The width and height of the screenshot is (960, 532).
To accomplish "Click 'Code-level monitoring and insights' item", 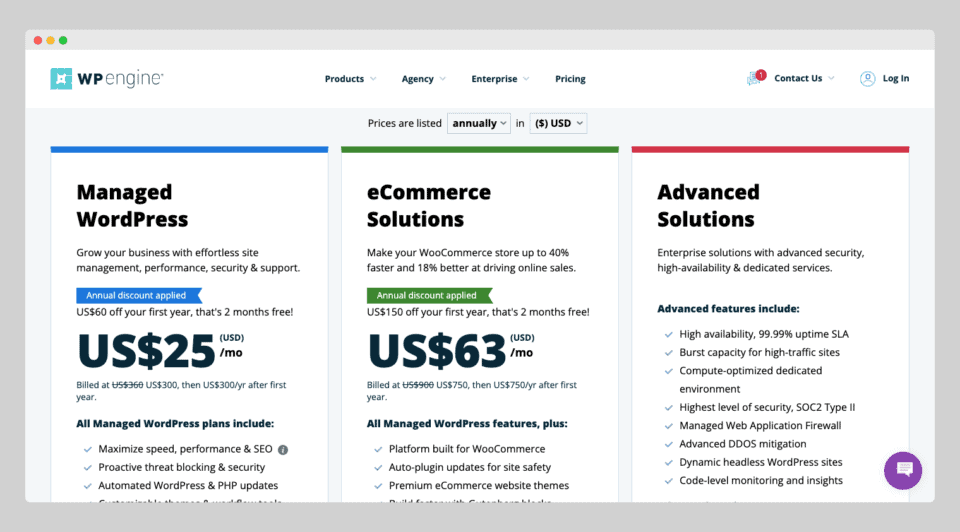I will coord(761,481).
